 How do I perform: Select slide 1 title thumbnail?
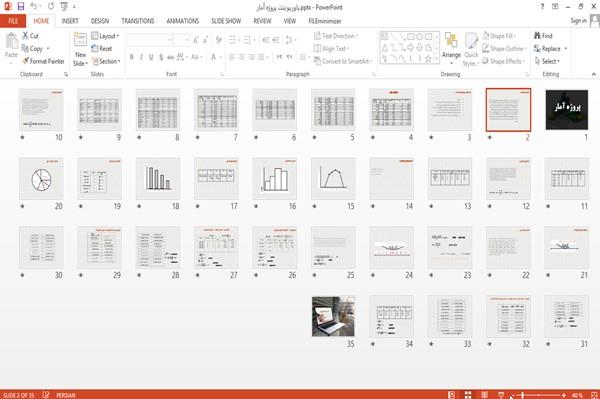click(567, 110)
